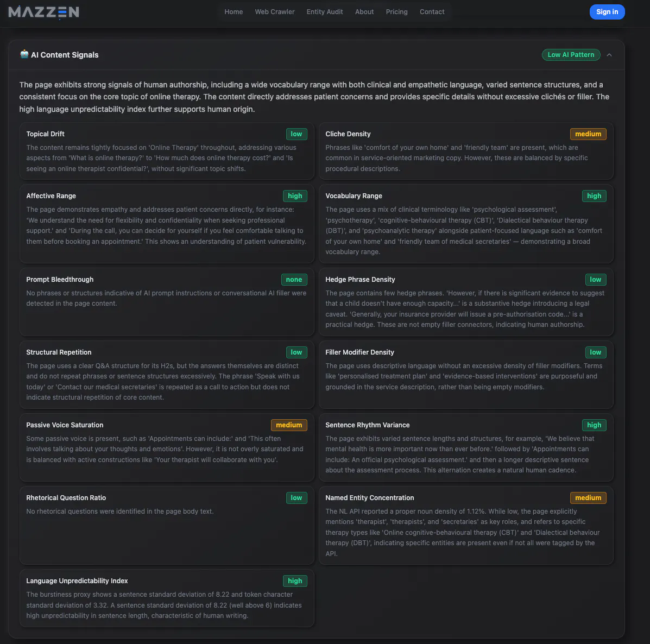This screenshot has width=650, height=644.
Task: Click the medium badge on Cliche Density
Action: click(588, 134)
